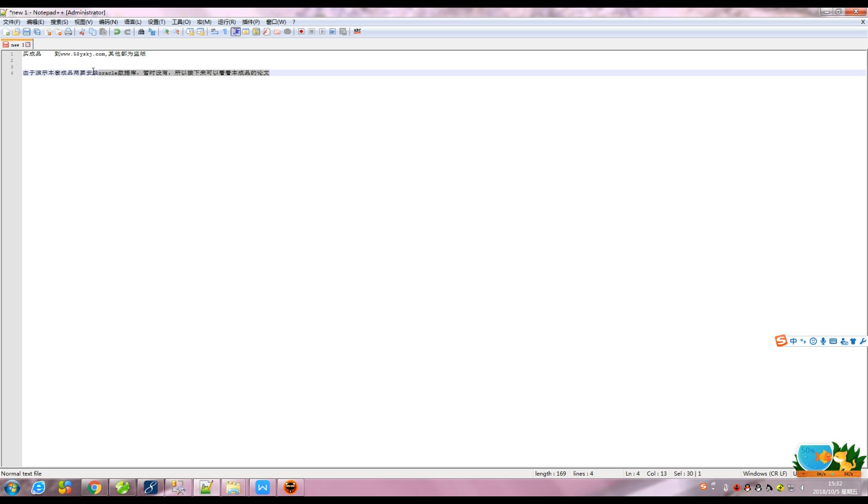
Task: Open the 搜索(S) menu
Action: pyautogui.click(x=59, y=22)
